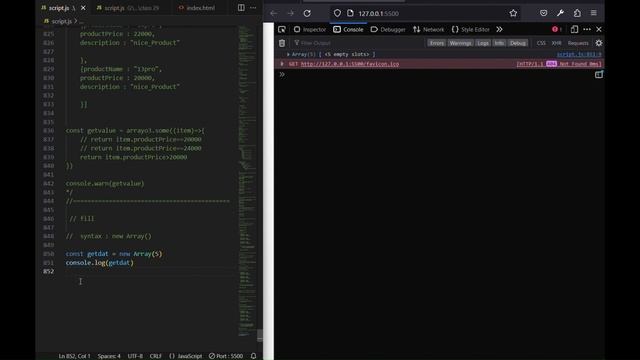Switch to the Debugger tab

click(x=388, y=29)
